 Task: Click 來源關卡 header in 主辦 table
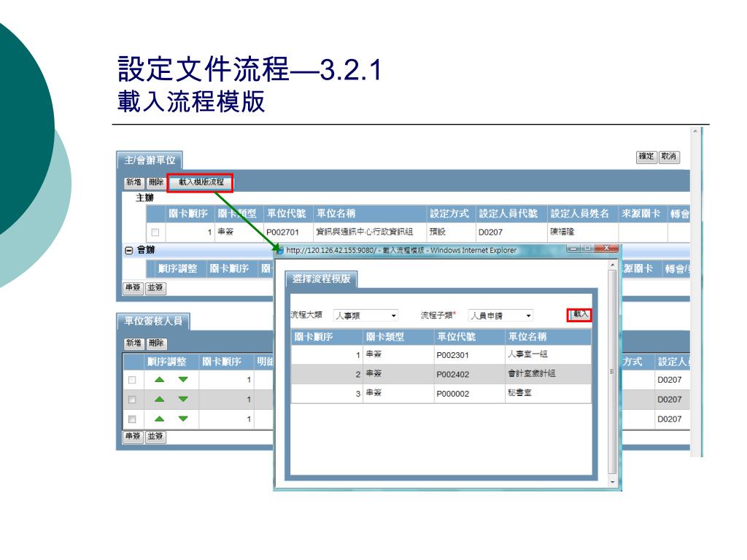[x=643, y=214]
